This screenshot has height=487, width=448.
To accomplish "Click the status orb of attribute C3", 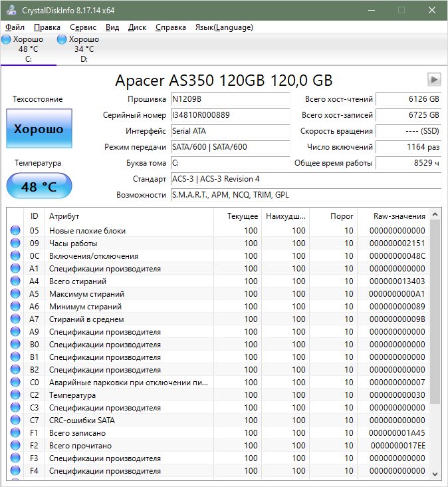I will [x=15, y=407].
